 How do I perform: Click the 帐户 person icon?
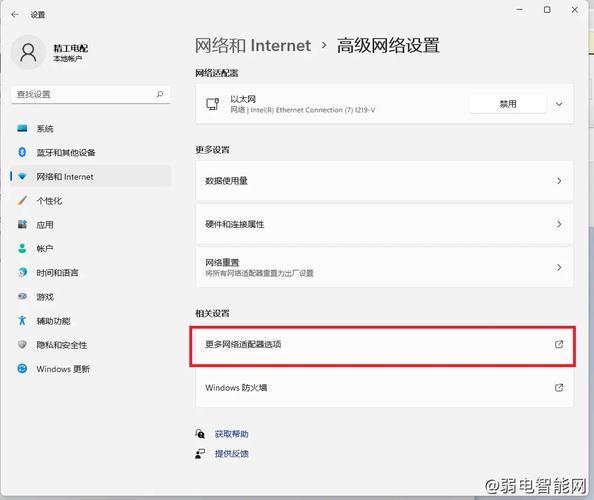(22, 248)
